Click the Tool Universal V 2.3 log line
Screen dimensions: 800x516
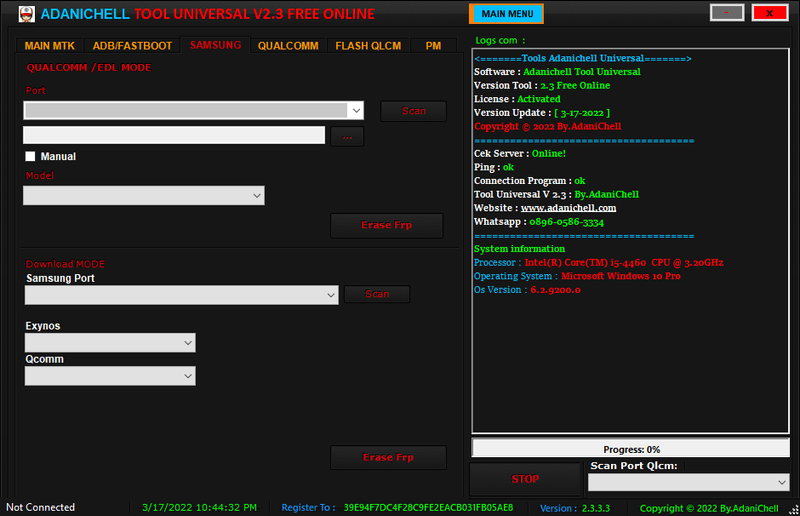point(556,194)
